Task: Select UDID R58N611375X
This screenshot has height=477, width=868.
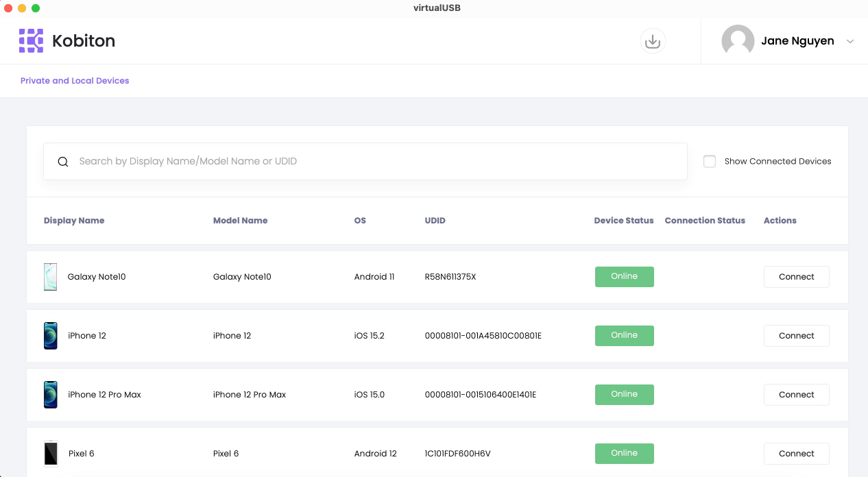Action: (x=450, y=277)
